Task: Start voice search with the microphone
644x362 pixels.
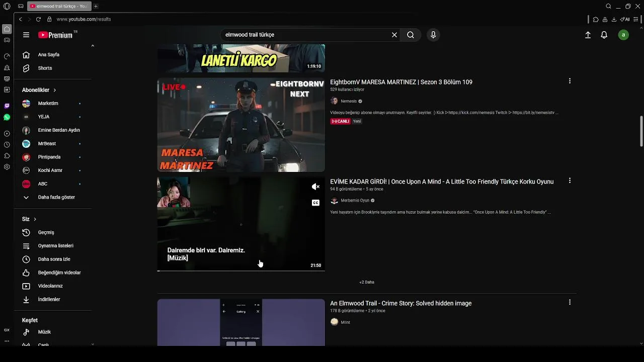Action: point(433,35)
